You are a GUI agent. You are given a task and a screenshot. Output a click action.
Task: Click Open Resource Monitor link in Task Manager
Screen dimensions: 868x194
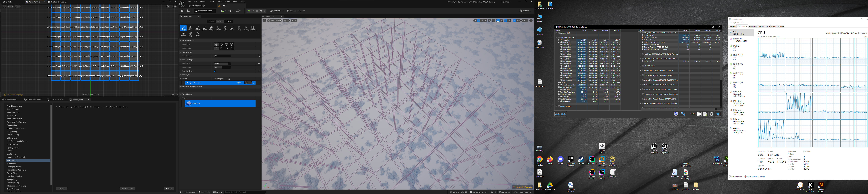(756, 176)
